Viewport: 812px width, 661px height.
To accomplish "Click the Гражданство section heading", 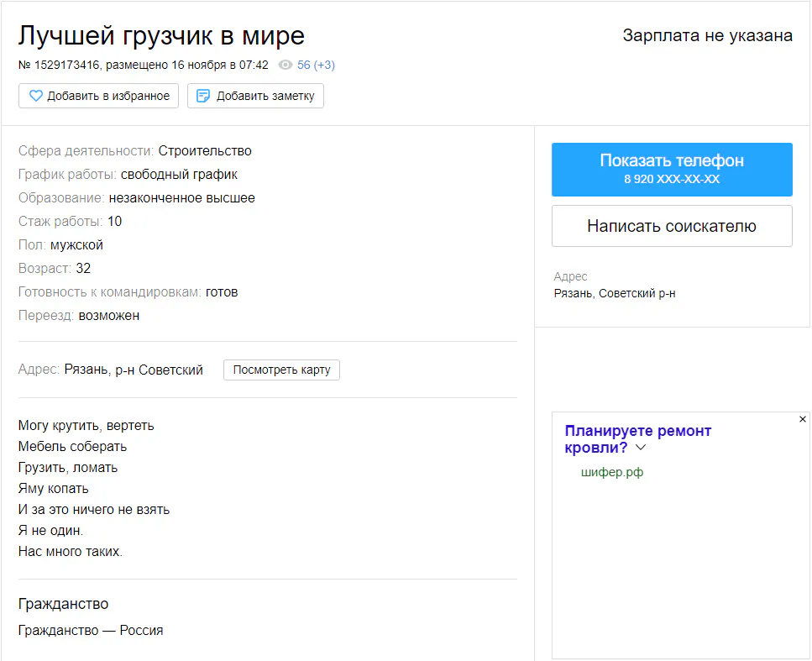I will tap(63, 604).
